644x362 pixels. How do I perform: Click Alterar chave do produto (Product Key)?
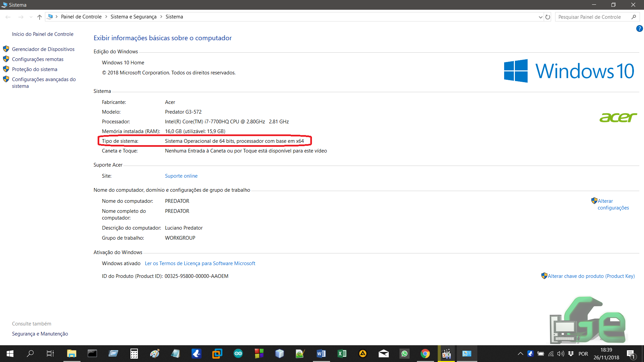591,276
